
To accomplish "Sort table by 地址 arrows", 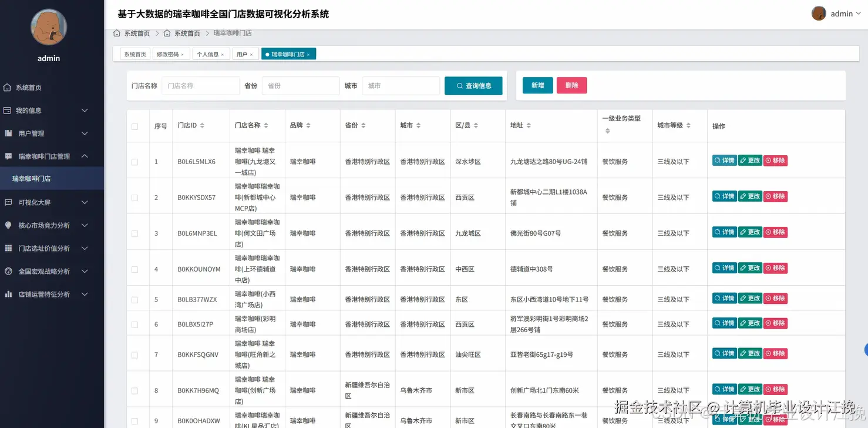I will tap(529, 126).
